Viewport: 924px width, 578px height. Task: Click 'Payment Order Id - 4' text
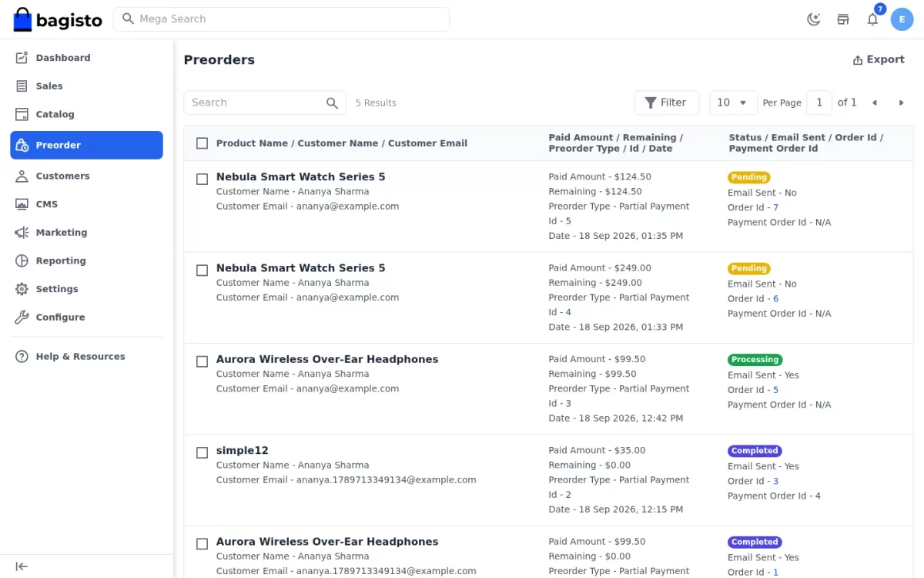click(x=774, y=496)
